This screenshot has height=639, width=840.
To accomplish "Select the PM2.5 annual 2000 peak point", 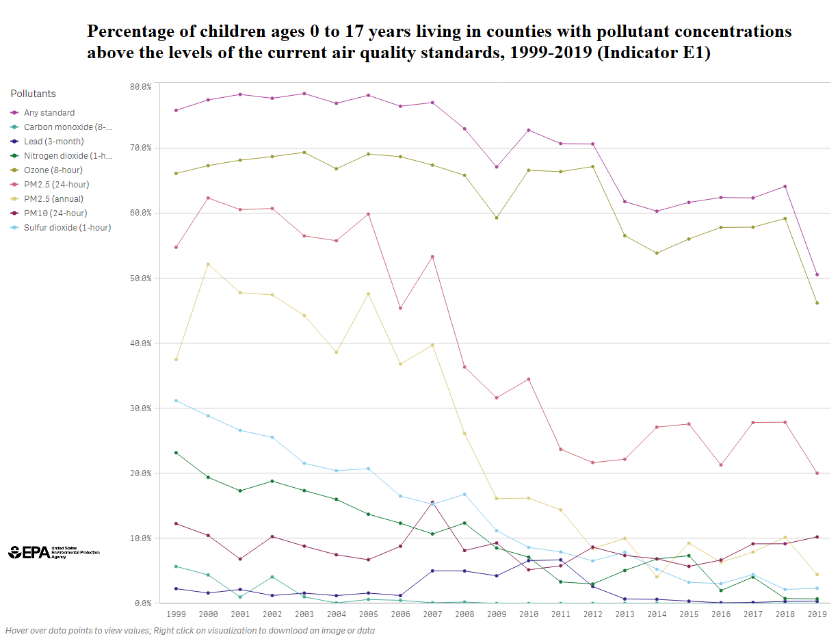I will [208, 264].
